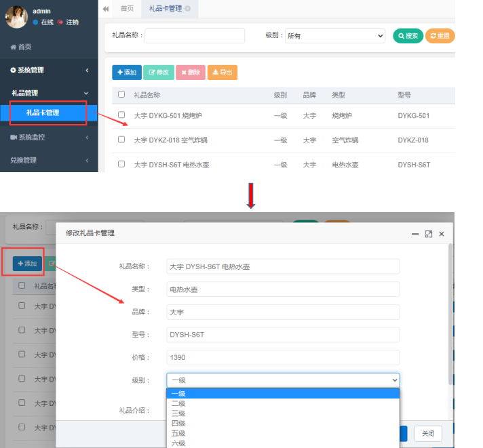Expand the 兑换管理 sidebar menu
483x448 pixels.
pos(49,161)
